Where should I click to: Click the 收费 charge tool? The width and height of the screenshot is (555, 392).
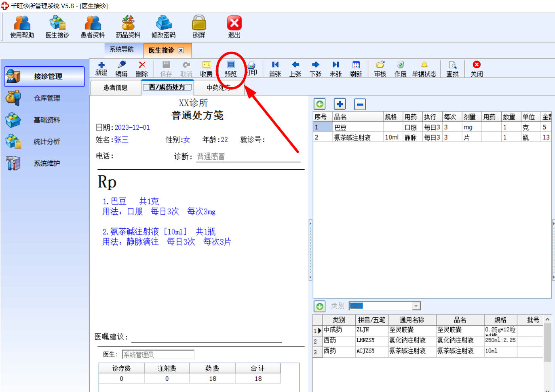click(x=206, y=69)
